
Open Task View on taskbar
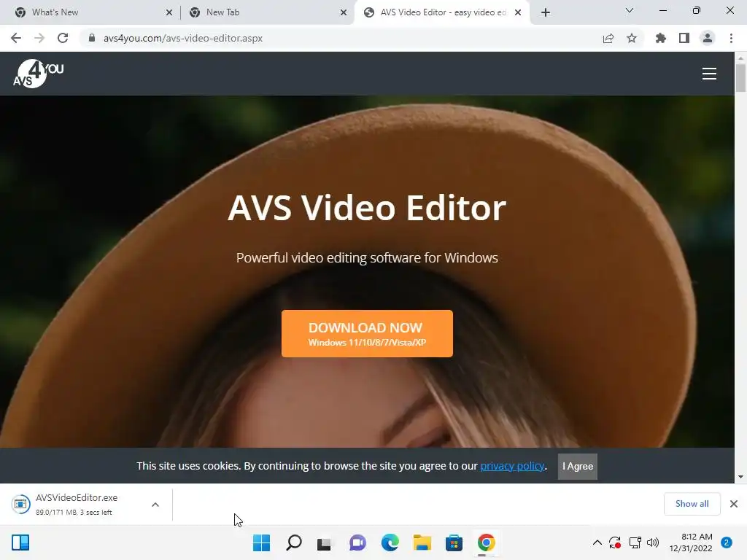pyautogui.click(x=325, y=542)
